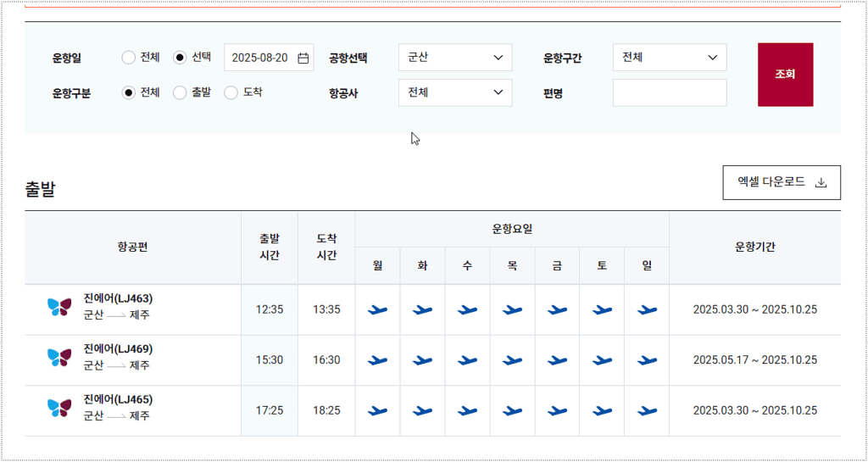Click the 일 airplane icon in the LJ463 row

point(647,310)
